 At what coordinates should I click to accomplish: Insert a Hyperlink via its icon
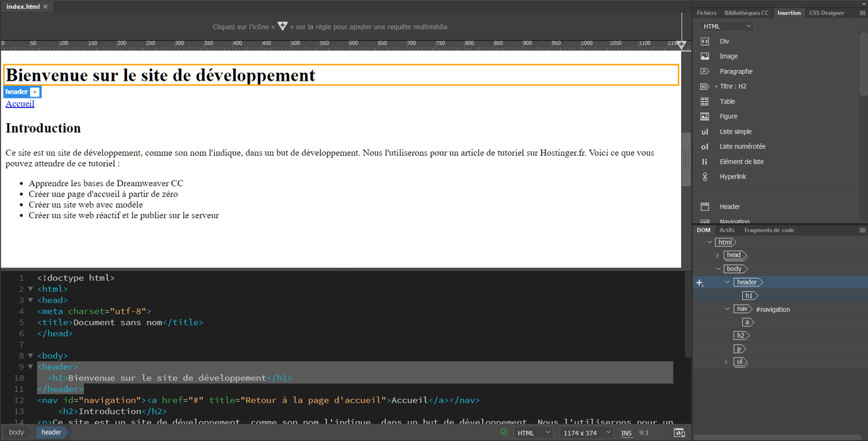(x=705, y=176)
